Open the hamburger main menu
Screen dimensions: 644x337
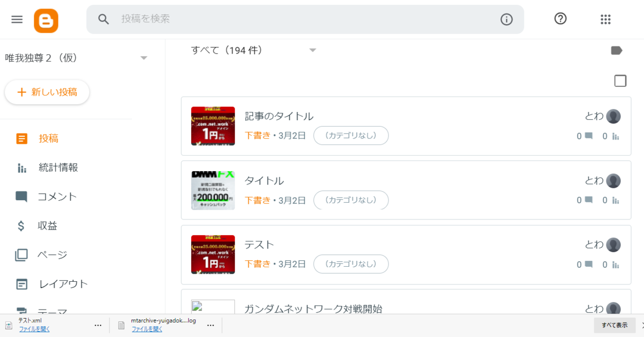[x=17, y=19]
